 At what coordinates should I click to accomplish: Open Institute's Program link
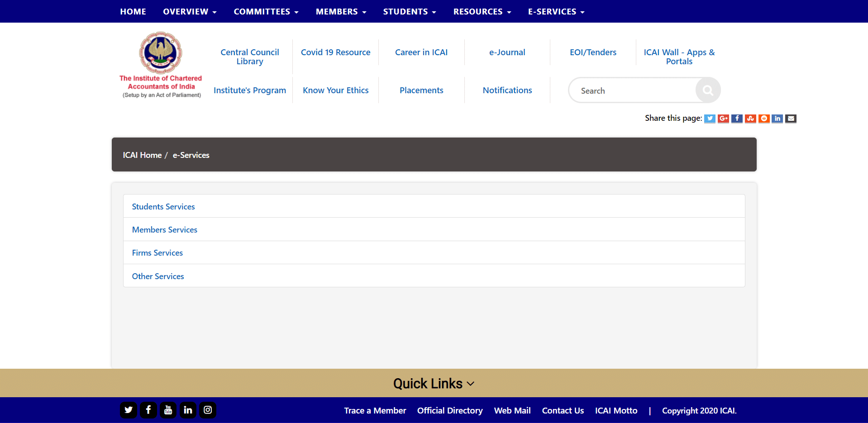[x=250, y=90]
